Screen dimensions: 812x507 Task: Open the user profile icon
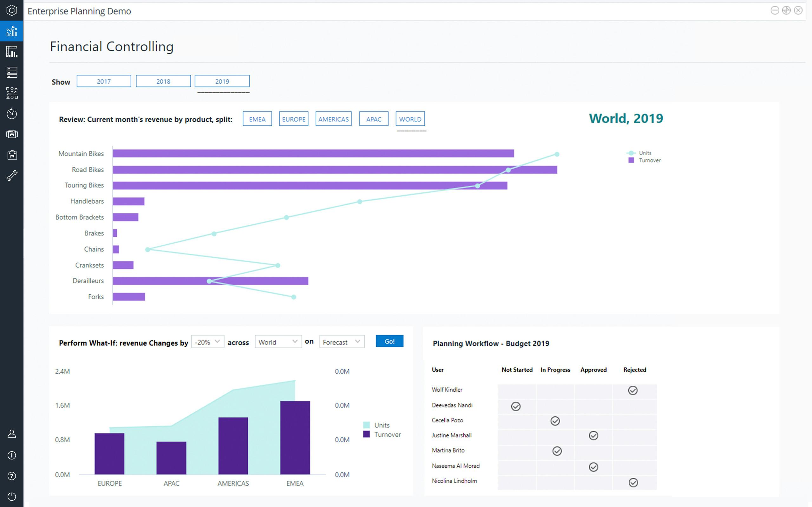tap(12, 434)
